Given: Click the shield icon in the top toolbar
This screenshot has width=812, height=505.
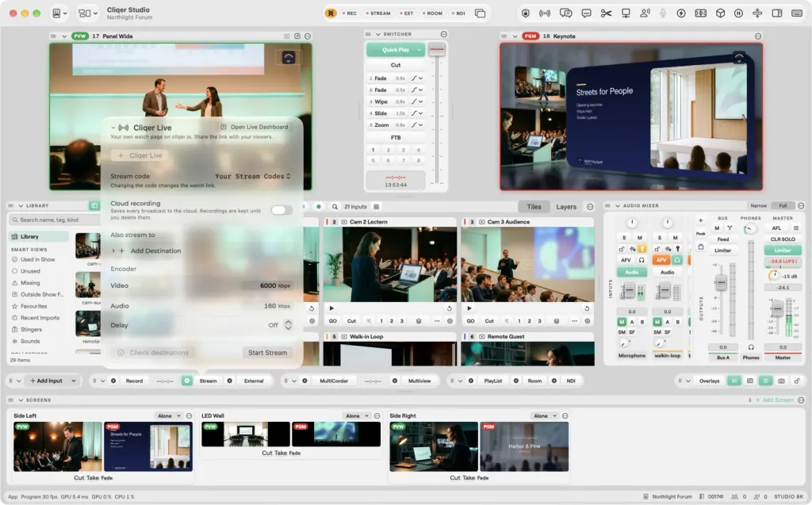Looking at the screenshot, I should (526, 13).
